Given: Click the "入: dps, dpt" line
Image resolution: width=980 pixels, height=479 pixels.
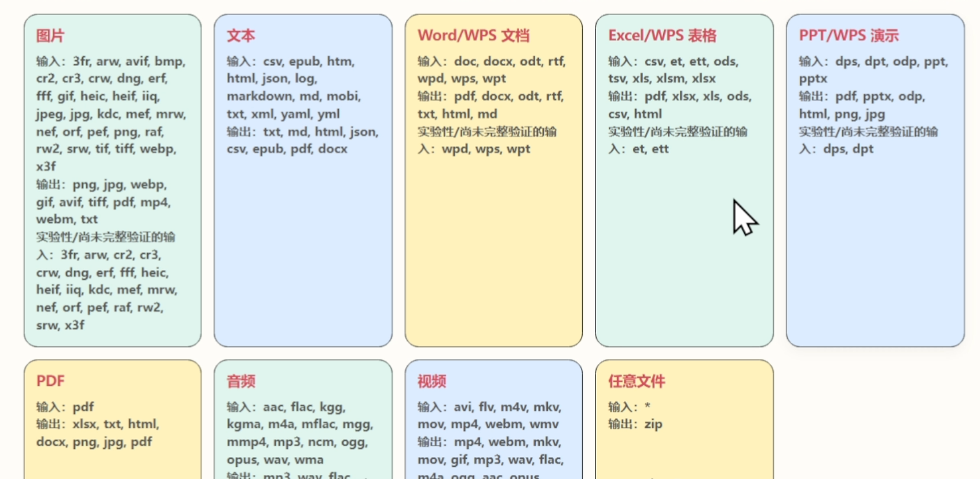Looking at the screenshot, I should coord(836,149).
